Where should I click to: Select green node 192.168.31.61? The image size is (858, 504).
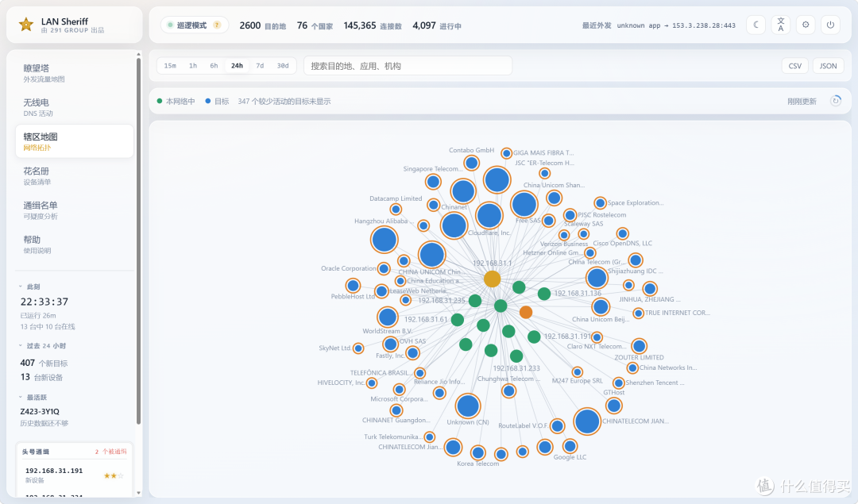pos(458,319)
